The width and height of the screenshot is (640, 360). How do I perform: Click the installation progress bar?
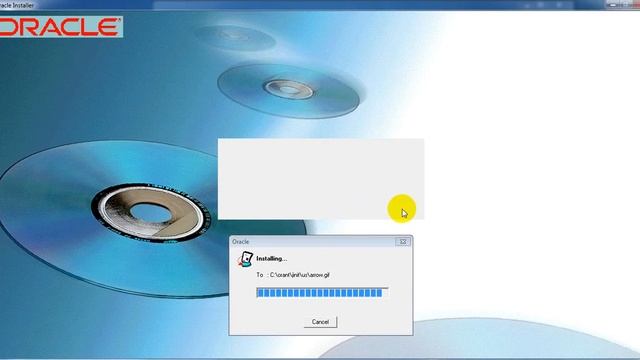pyautogui.click(x=322, y=292)
